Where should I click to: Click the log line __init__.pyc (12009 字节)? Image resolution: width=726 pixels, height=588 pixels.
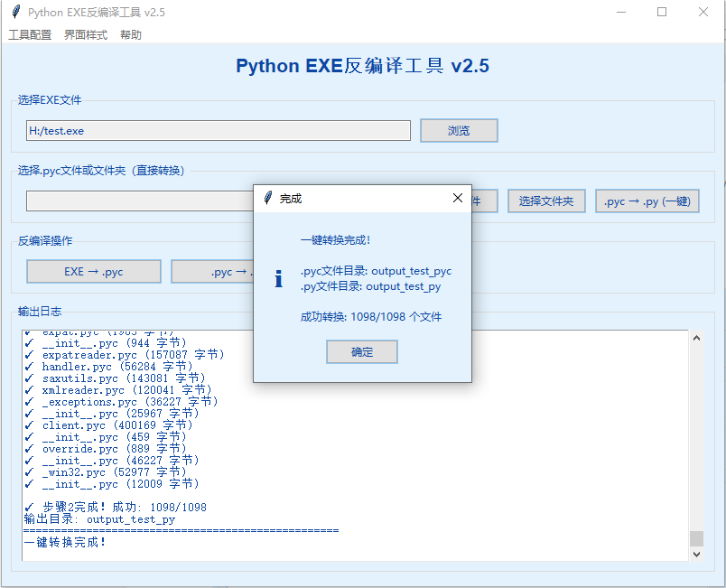(112, 484)
